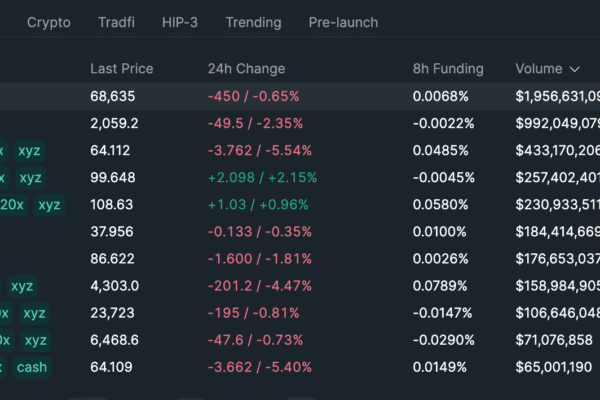Viewport: 600px width, 400px height.
Task: Click the cash badge beside 64.109
Action: 32,367
